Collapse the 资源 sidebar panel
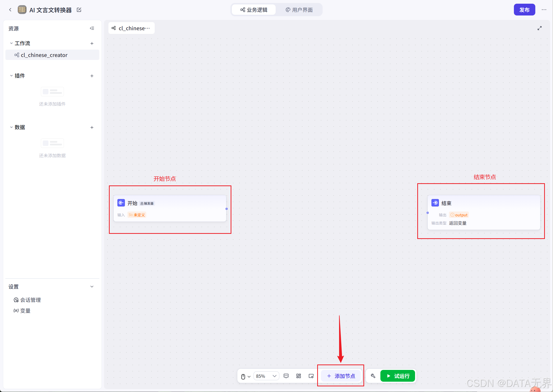Viewport: 553px width, 392px height. (x=92, y=28)
